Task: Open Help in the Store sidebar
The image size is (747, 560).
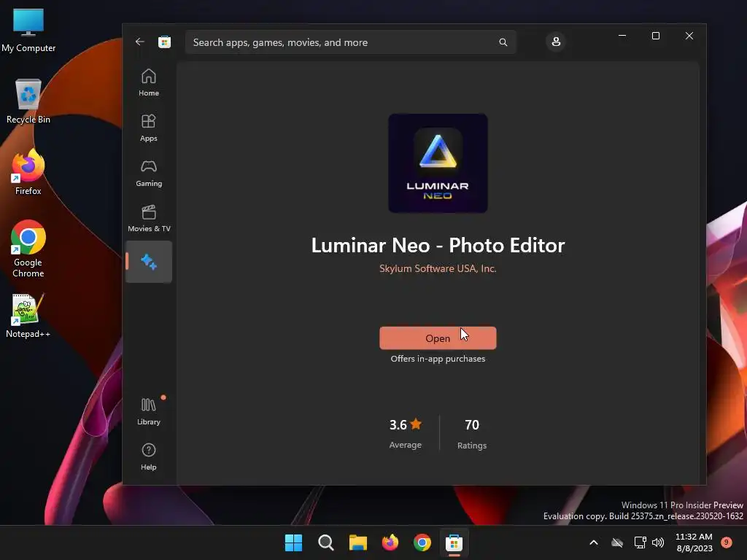Action: (149, 456)
